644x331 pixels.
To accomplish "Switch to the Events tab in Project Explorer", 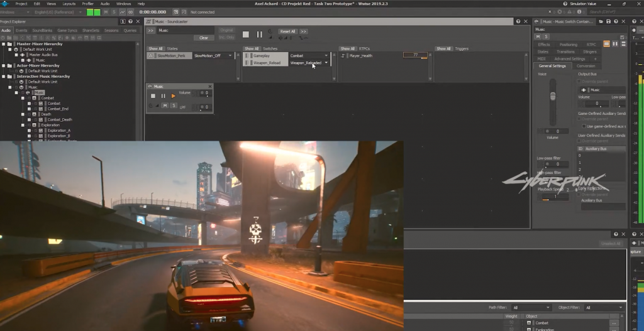I will (21, 30).
